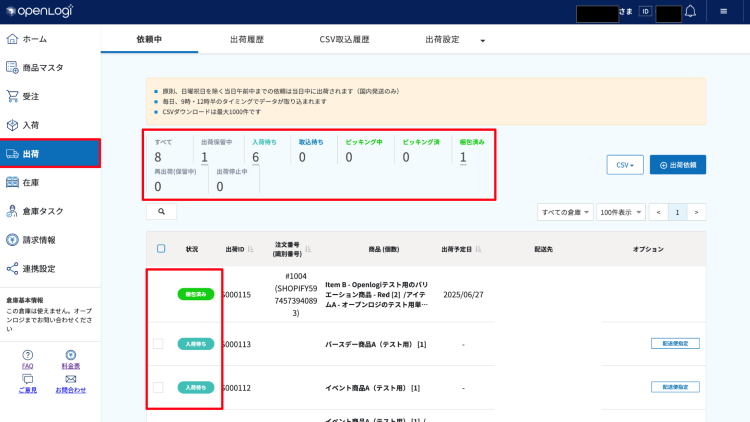This screenshot has width=750, height=422.
Task: Open the 料金表 link
Action: tap(71, 366)
